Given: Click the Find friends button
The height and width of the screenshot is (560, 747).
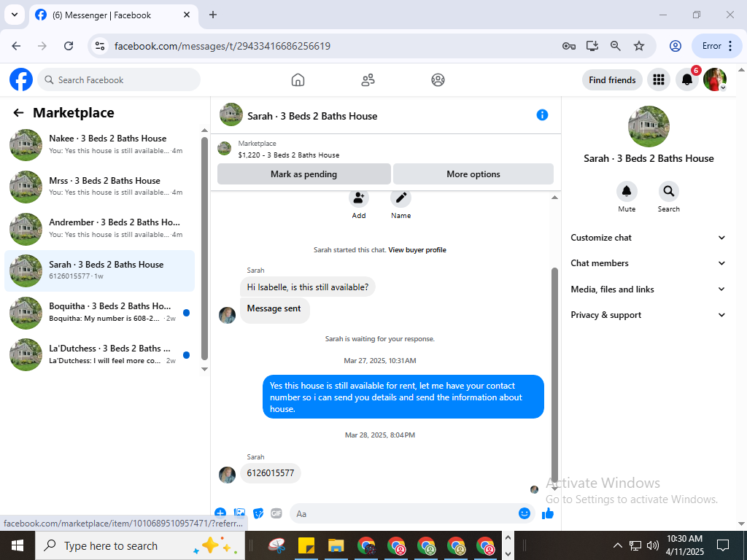Looking at the screenshot, I should point(612,80).
